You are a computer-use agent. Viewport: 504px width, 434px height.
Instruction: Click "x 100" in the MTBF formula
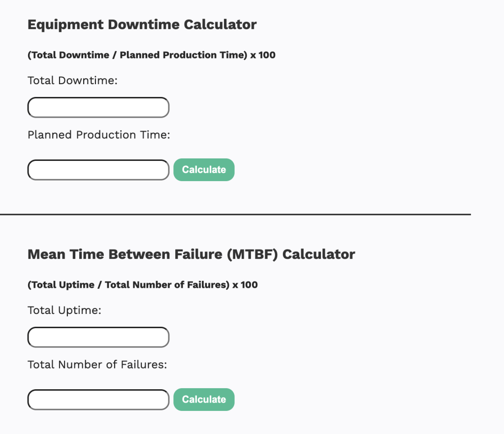click(x=245, y=285)
